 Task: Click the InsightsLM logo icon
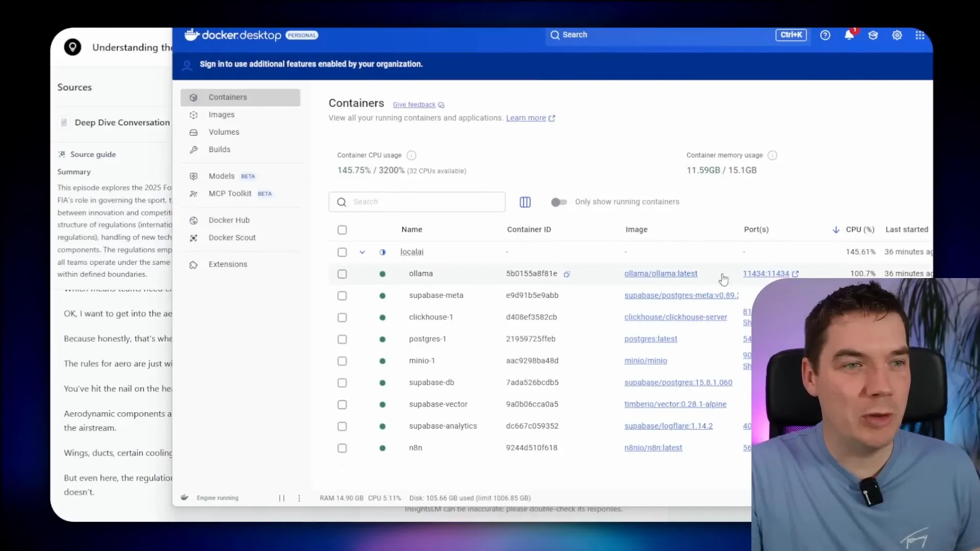[x=72, y=47]
